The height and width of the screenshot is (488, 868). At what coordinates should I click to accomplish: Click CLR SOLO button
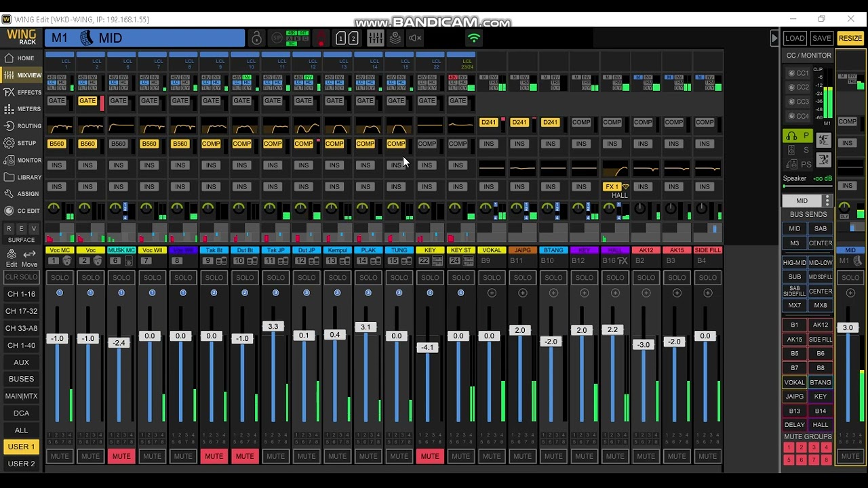(x=21, y=277)
